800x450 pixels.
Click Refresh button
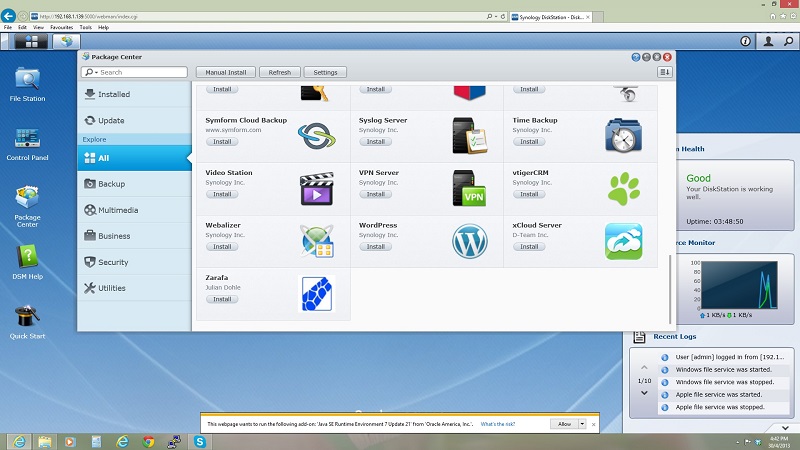[280, 72]
